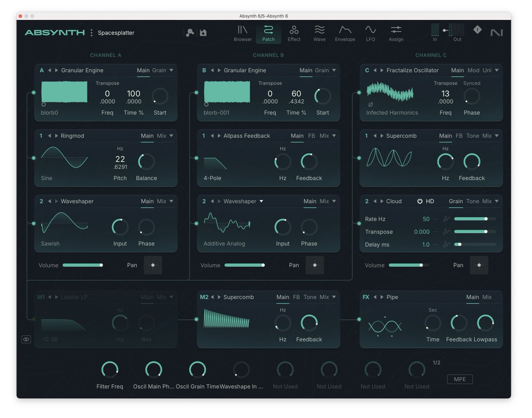Click the MPE button
Viewport: 532px width, 418px height.
click(460, 379)
